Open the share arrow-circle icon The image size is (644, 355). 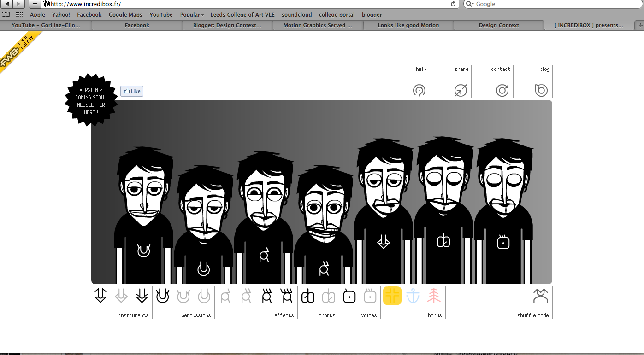tap(461, 90)
